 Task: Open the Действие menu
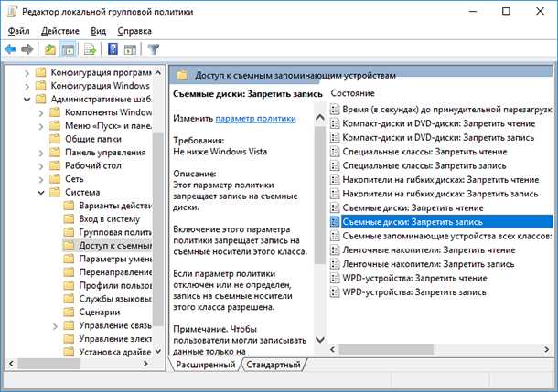pos(60,31)
